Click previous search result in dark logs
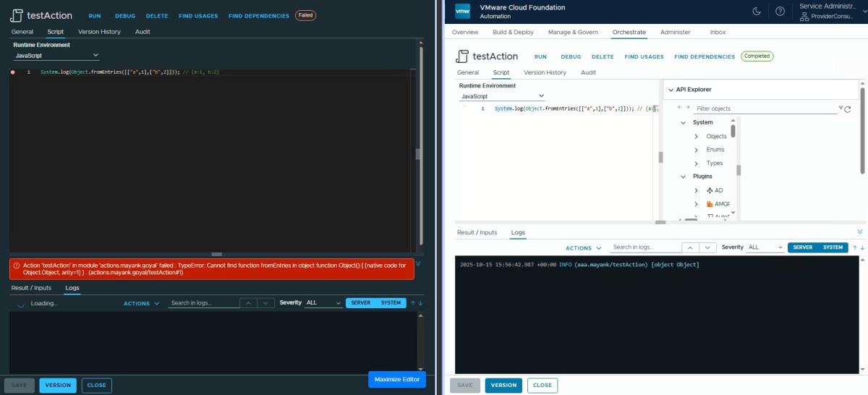The width and height of the screenshot is (868, 395). [x=248, y=303]
